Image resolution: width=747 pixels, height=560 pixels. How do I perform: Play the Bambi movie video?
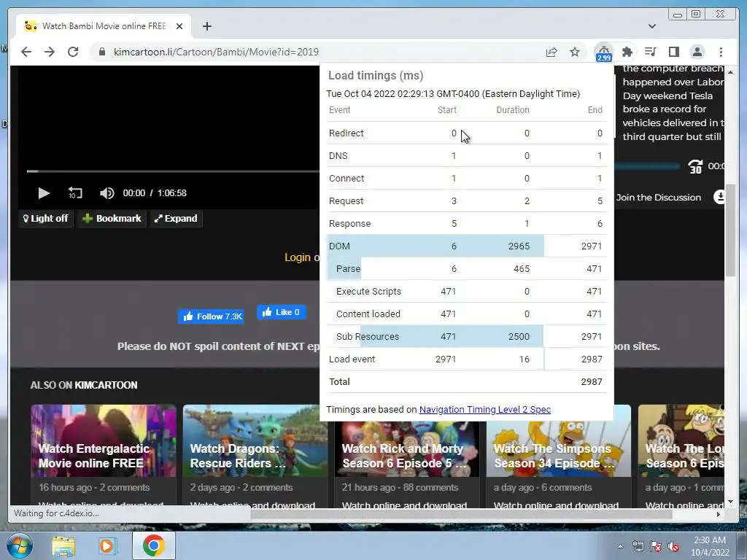[43, 192]
